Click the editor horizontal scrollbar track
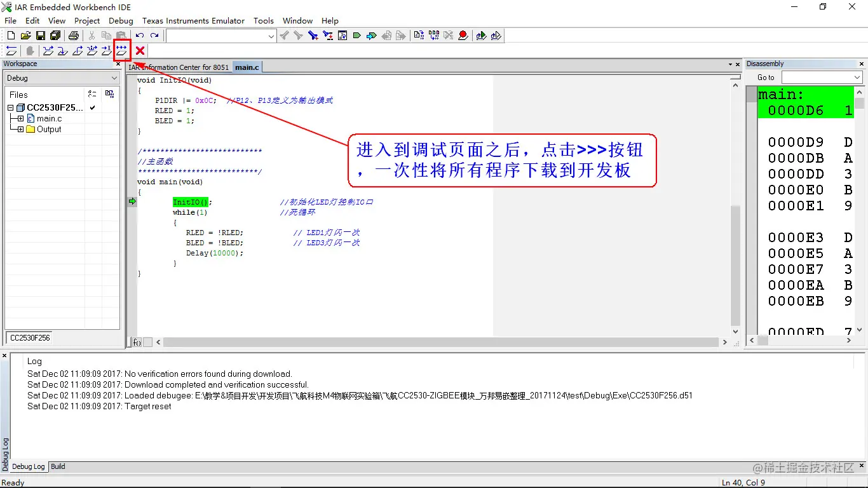The image size is (868, 488). click(441, 342)
